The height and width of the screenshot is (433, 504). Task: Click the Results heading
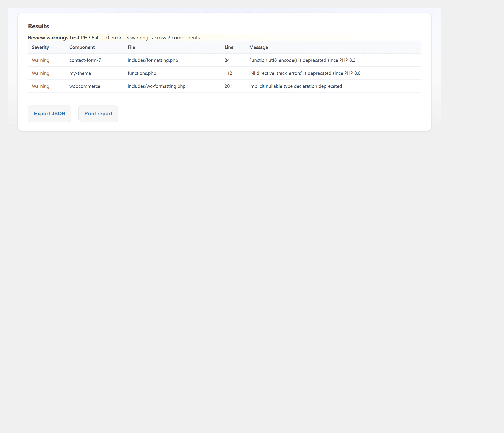(38, 26)
